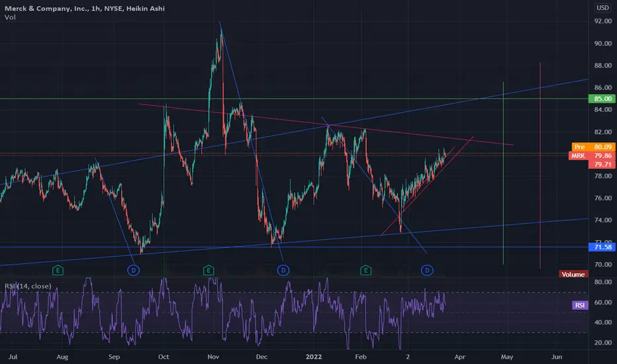
Task: Click the dividend 'D' marker in mid-September
Action: [133, 270]
